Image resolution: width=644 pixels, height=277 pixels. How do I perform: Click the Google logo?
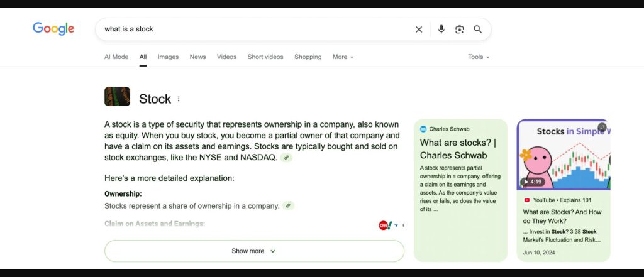coord(53,29)
